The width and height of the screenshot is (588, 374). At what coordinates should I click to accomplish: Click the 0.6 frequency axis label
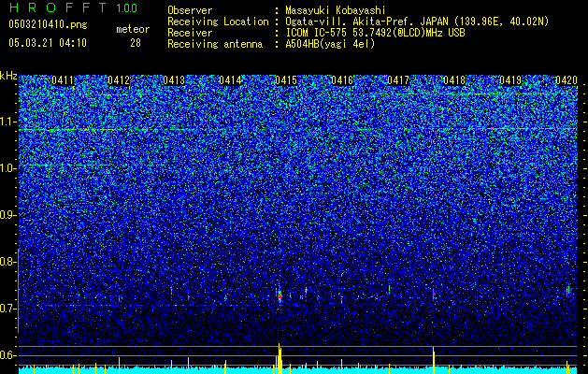[x=7, y=355]
